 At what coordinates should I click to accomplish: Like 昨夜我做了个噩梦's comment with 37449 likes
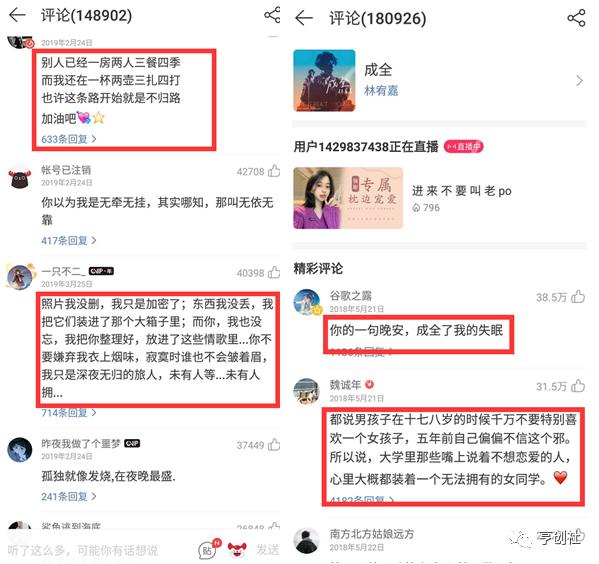coord(274,445)
